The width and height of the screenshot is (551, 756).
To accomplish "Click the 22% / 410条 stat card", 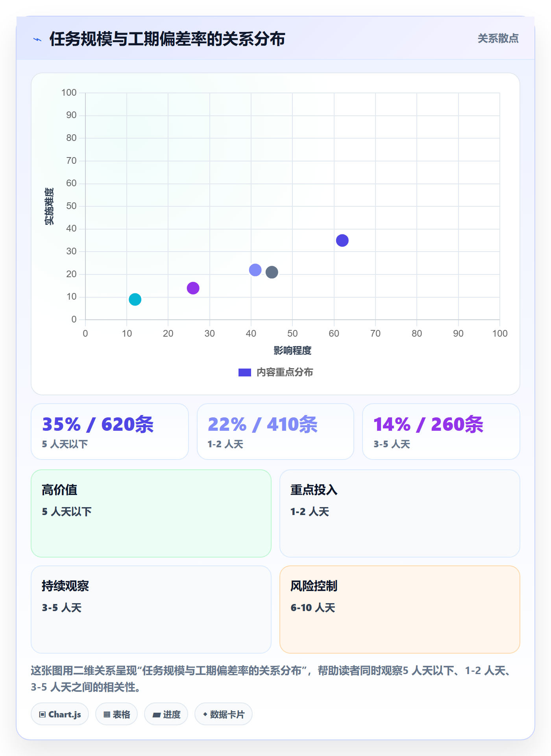I will click(x=275, y=432).
